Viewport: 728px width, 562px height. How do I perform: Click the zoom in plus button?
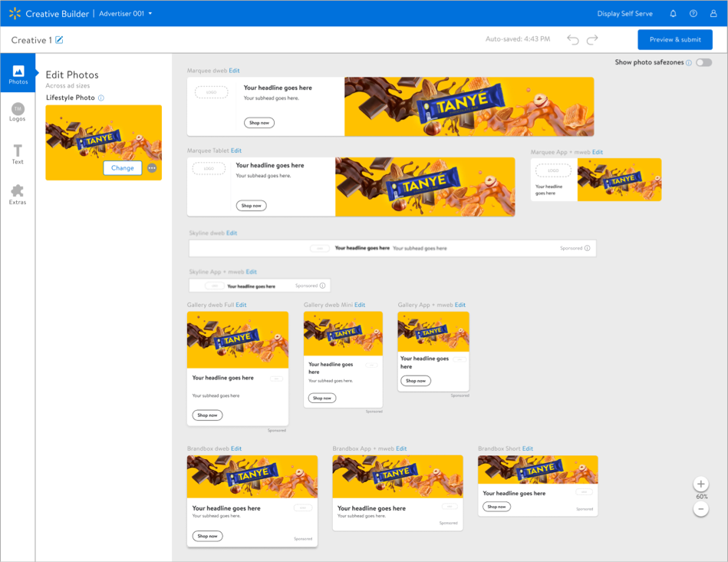pyautogui.click(x=701, y=484)
